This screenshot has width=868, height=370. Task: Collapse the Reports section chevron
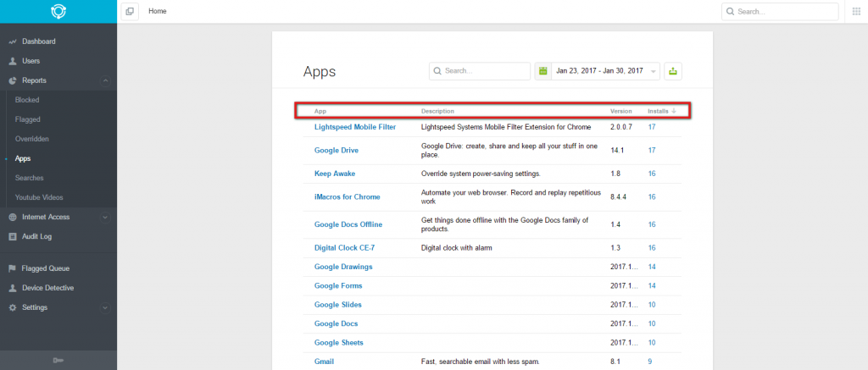105,80
